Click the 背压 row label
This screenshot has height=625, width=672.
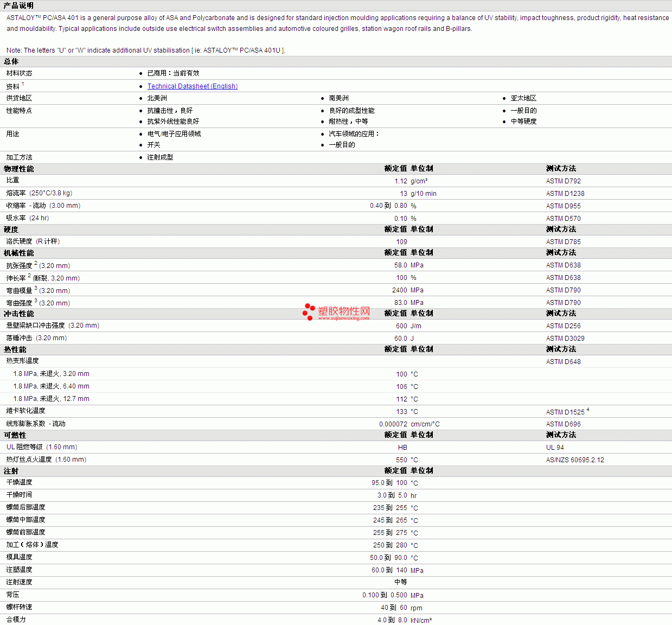[12, 595]
